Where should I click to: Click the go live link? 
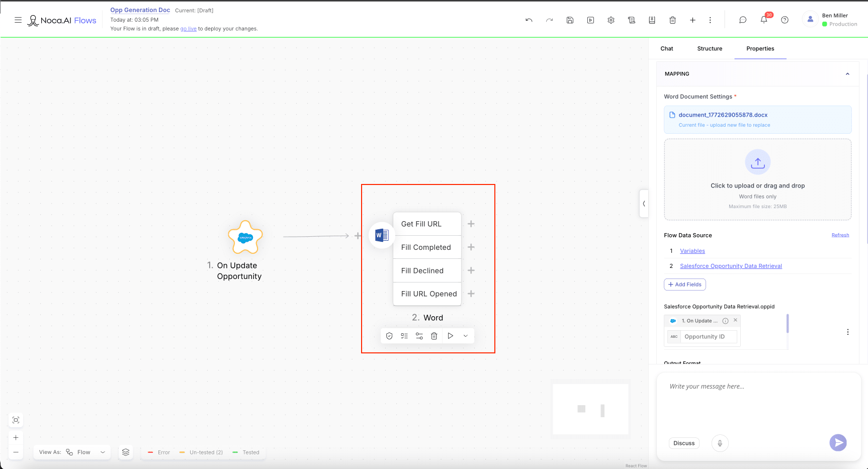click(x=189, y=29)
